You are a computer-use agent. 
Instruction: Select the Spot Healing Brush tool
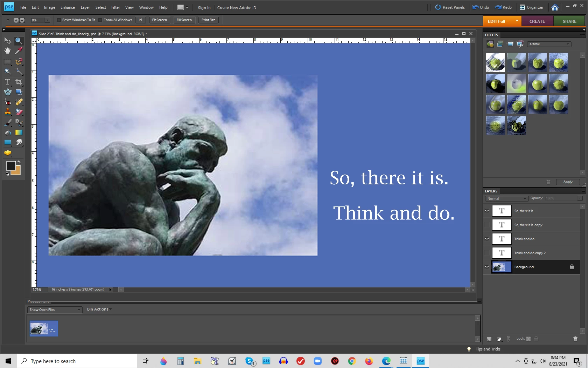tap(19, 102)
